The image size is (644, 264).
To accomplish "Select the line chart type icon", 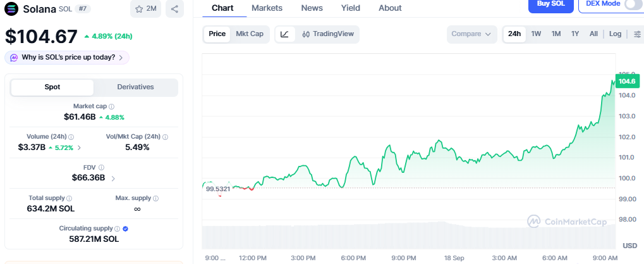I will coord(284,34).
